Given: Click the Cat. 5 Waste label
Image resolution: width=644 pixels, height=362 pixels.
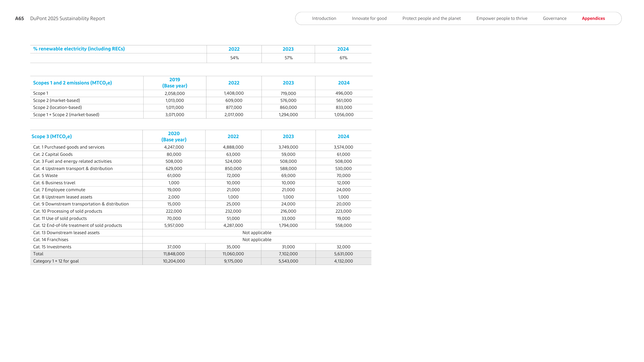Looking at the screenshot, I should pos(45,176).
